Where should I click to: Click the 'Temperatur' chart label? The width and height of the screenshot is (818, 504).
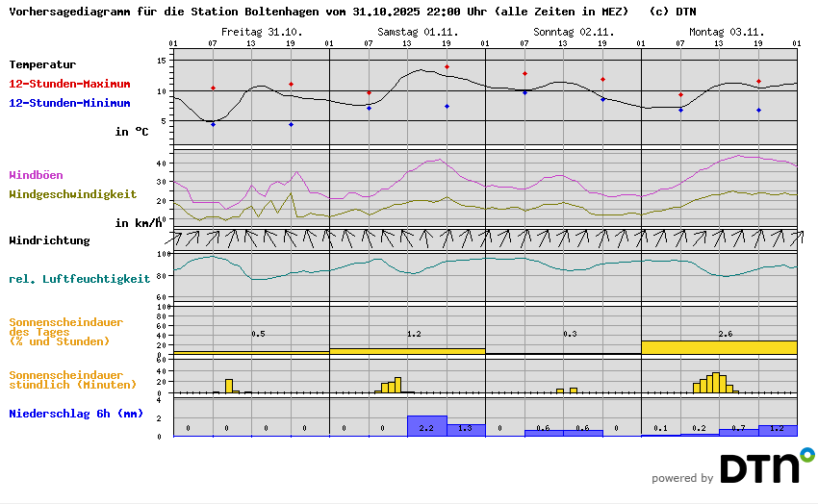coord(42,64)
